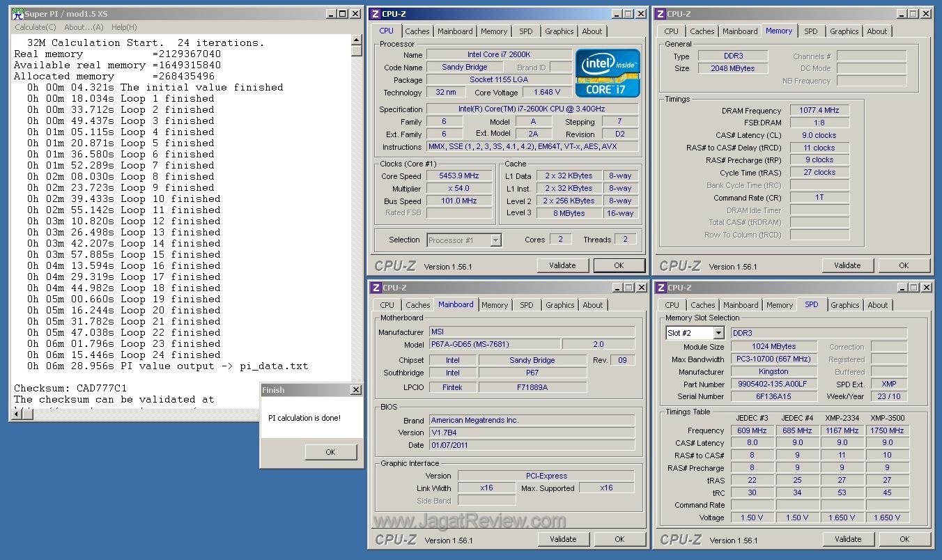942x560 pixels.
Task: Open the Slot #2 memory slot dropdown
Action: tap(719, 333)
